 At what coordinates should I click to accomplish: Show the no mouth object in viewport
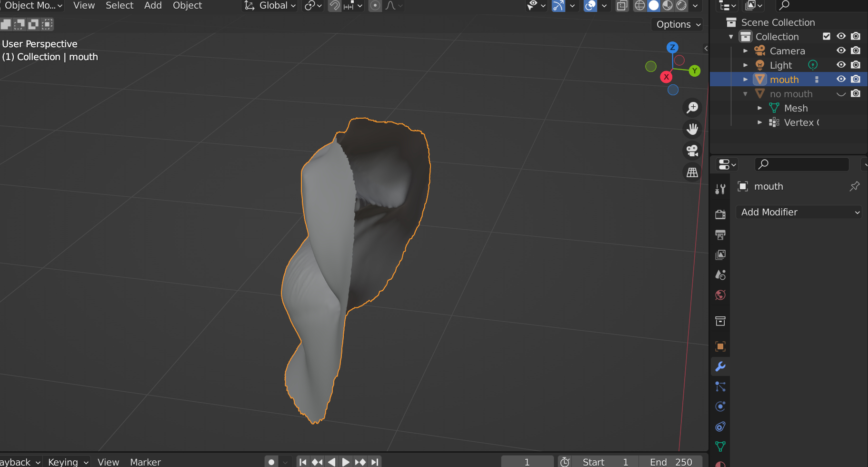(841, 93)
